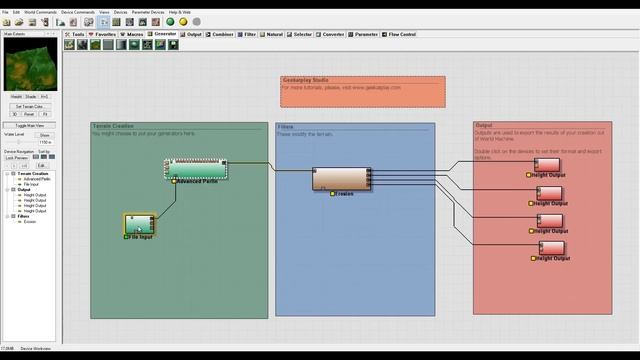Image resolution: width=640 pixels, height=360 pixels.
Task: Click the Open File folder toolbar icon
Action: point(19,22)
